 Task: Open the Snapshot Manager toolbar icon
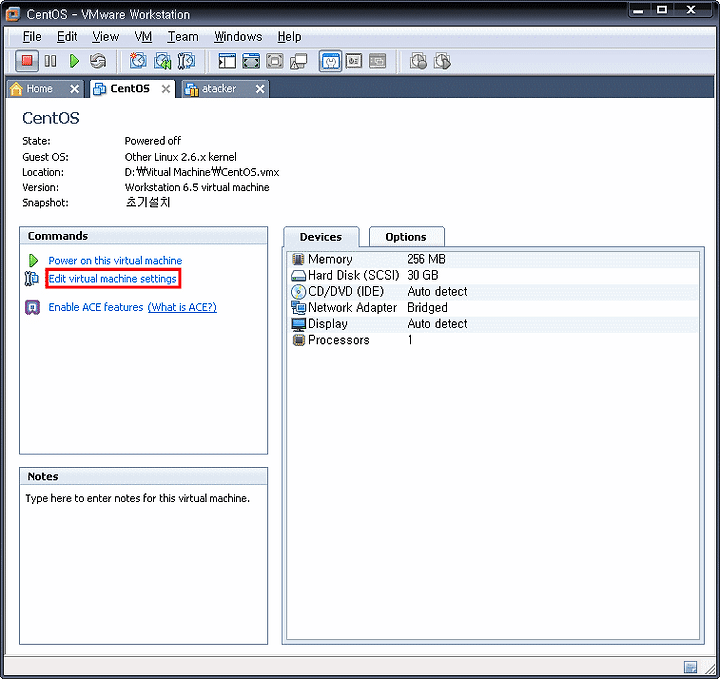[186, 61]
